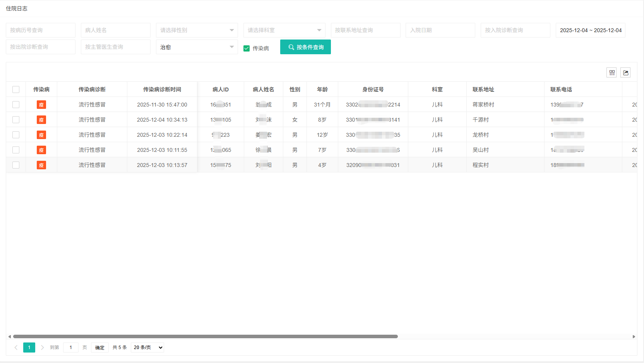Image resolution: width=644 pixels, height=363 pixels.
Task: Click address cell 千源村
Action: pyautogui.click(x=481, y=120)
